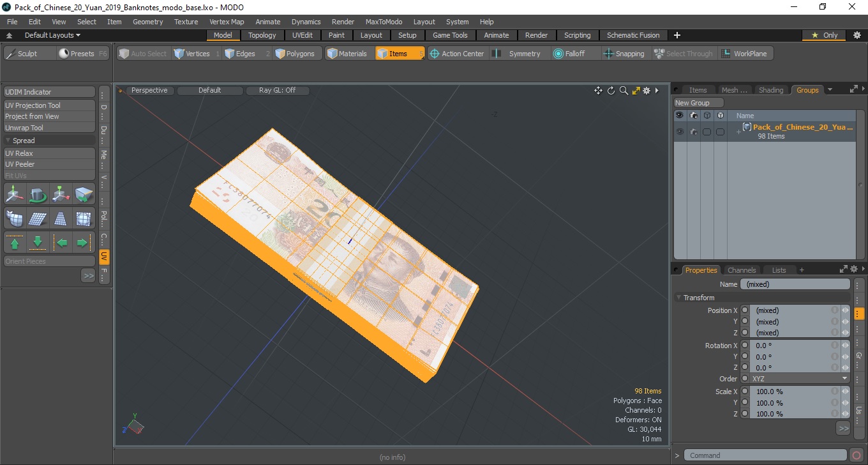Click the viewport zoom magnifier icon

624,91
